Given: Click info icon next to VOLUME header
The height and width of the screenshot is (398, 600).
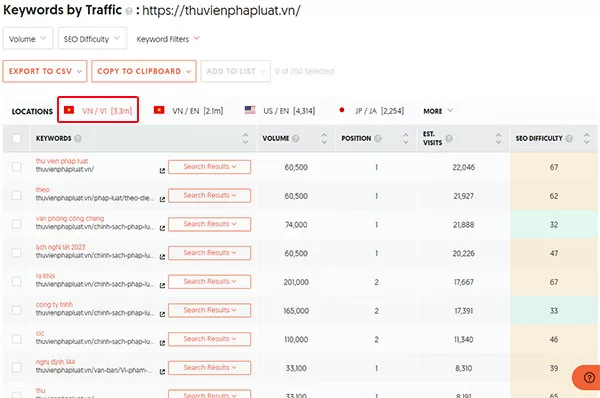Looking at the screenshot, I should point(295,139).
